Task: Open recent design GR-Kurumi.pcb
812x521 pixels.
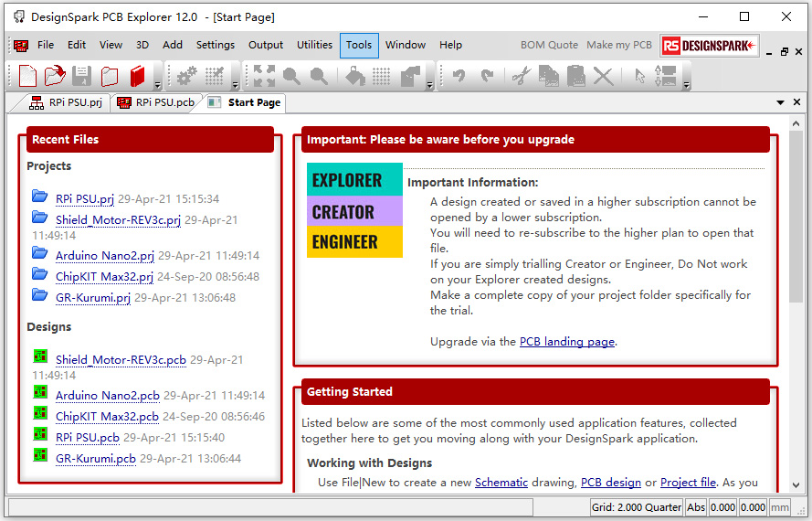Action: [95, 459]
